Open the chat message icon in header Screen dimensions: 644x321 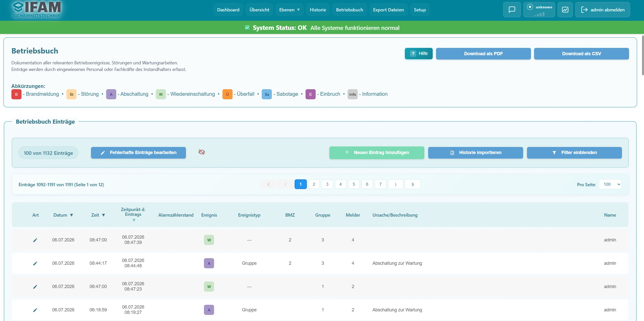click(x=512, y=10)
